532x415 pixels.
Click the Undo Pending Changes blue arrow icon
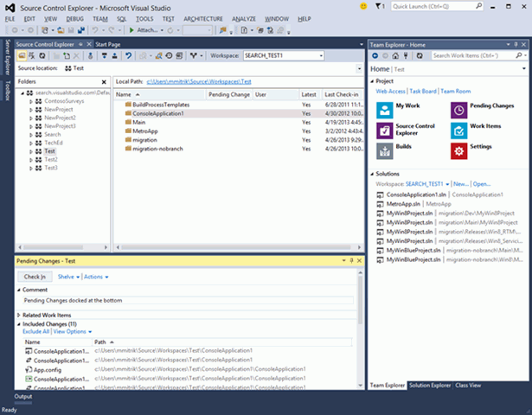coord(128,55)
